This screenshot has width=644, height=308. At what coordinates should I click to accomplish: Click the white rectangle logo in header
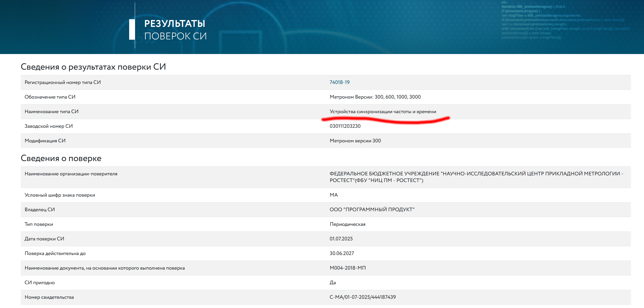click(132, 29)
